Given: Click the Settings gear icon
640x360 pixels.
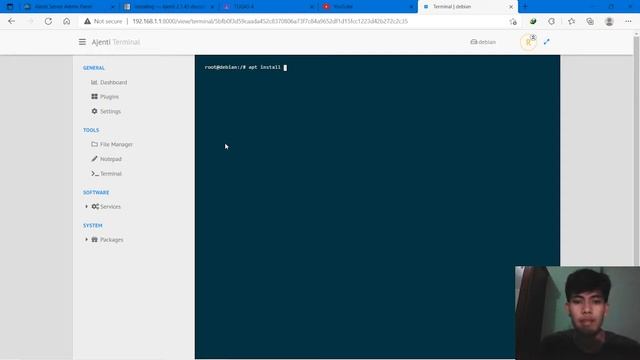Looking at the screenshot, I should click(94, 111).
